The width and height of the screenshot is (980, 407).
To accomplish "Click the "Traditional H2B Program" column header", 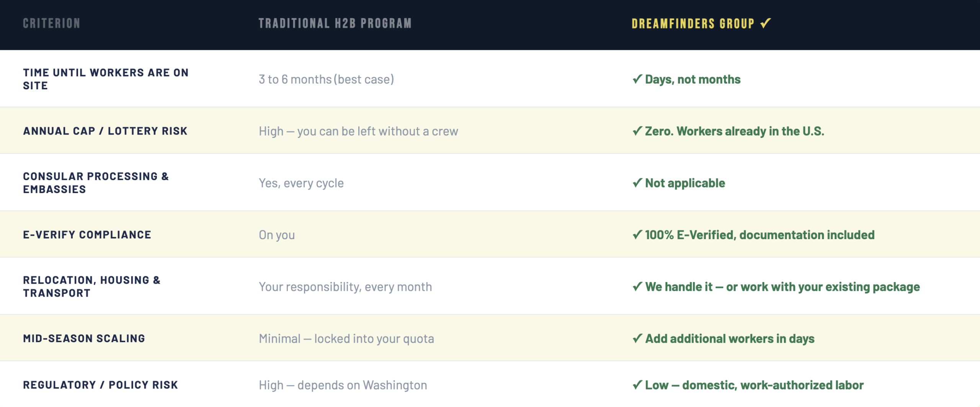I will click(335, 23).
